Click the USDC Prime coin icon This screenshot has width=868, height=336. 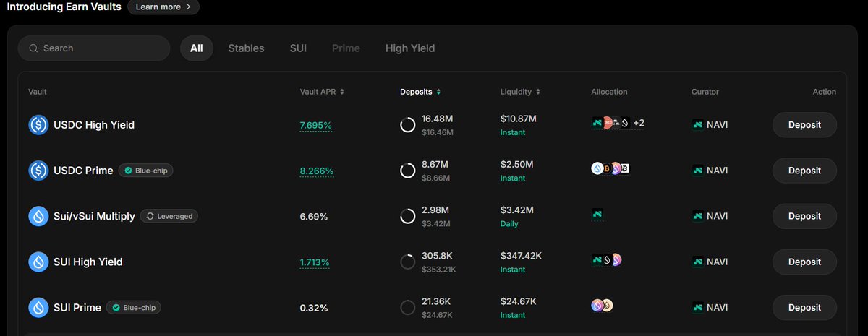tap(38, 171)
